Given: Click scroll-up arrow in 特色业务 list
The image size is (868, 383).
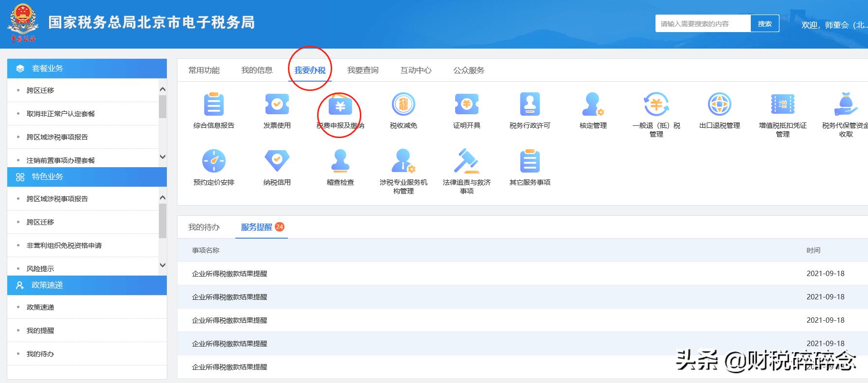Looking at the screenshot, I should (x=162, y=198).
